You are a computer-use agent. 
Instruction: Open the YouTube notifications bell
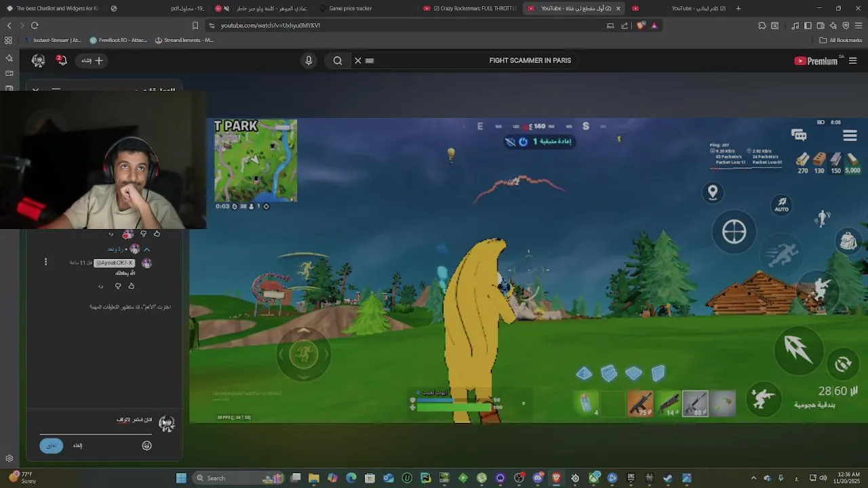(x=62, y=60)
